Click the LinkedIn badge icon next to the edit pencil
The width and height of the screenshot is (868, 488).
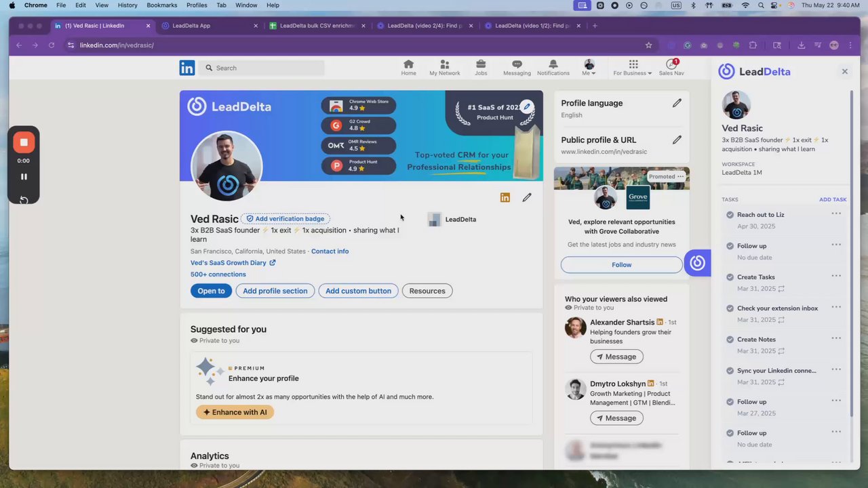click(505, 197)
